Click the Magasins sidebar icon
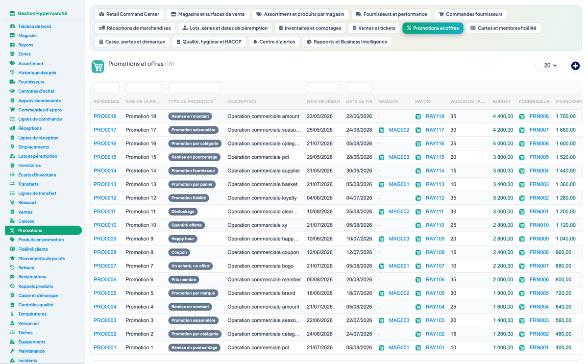The width and height of the screenshot is (588, 364). click(12, 35)
